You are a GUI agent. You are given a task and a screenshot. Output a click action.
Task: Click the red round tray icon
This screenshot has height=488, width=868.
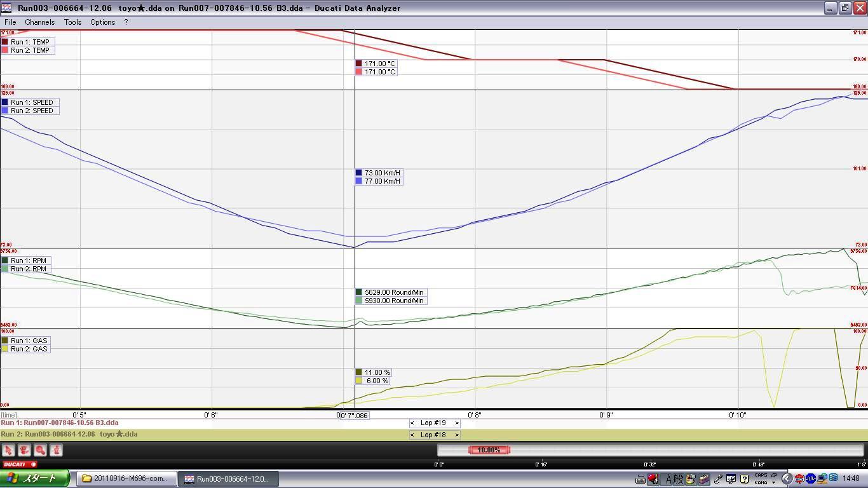[799, 478]
